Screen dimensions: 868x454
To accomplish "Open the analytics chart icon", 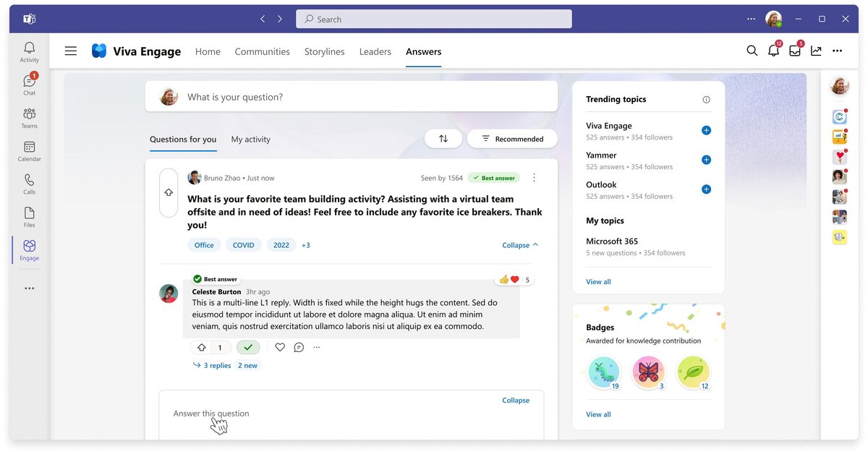I will [816, 51].
